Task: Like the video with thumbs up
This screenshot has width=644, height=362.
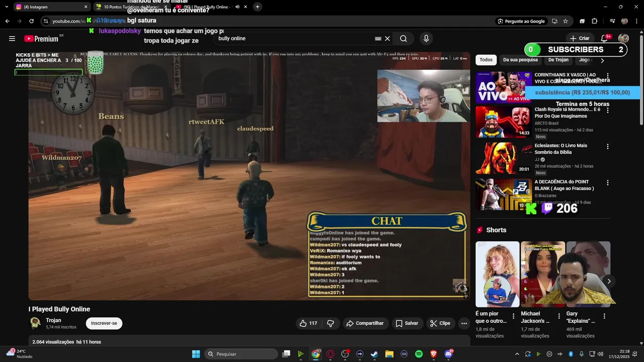Action: point(308,323)
